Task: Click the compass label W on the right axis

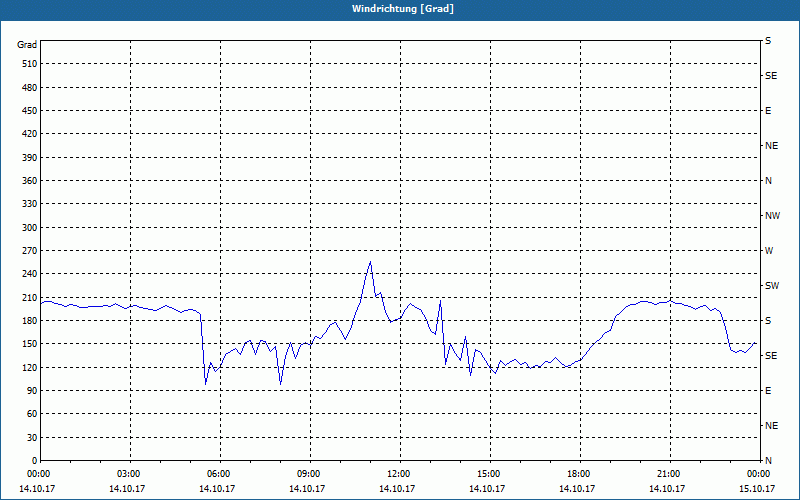Action: tap(769, 251)
